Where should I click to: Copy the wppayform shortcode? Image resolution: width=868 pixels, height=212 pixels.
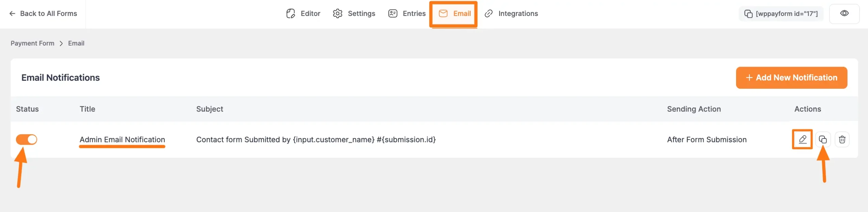tap(781, 14)
